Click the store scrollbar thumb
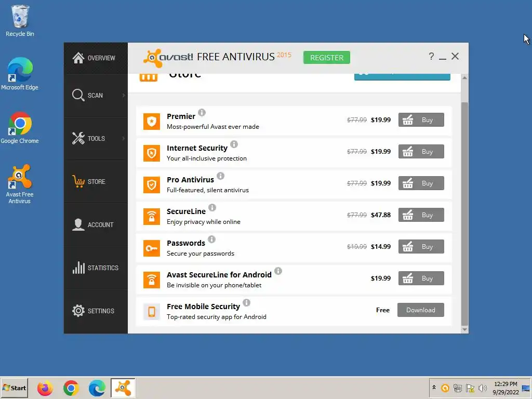 click(464, 214)
